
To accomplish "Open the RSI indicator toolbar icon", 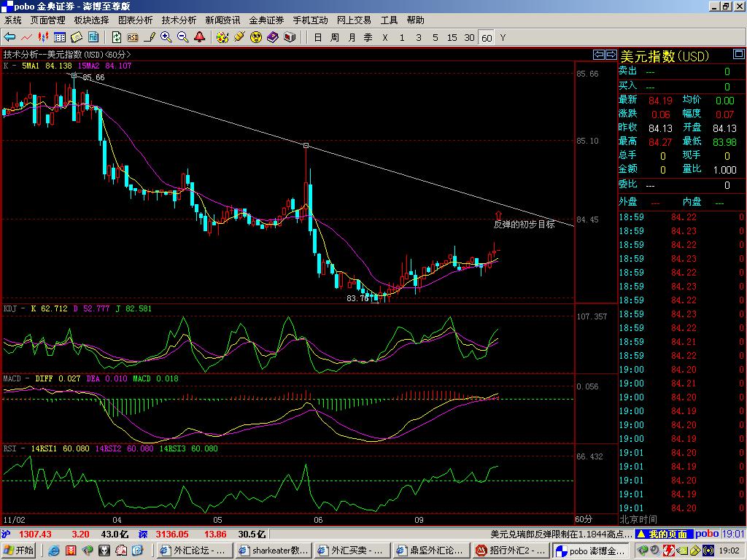I will tap(133, 37).
